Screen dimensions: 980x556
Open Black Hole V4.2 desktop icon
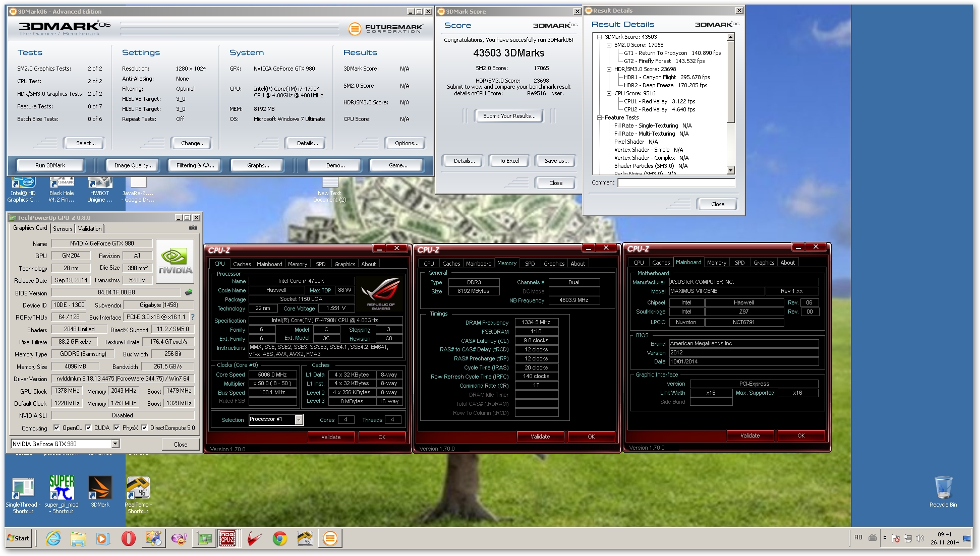click(x=62, y=189)
